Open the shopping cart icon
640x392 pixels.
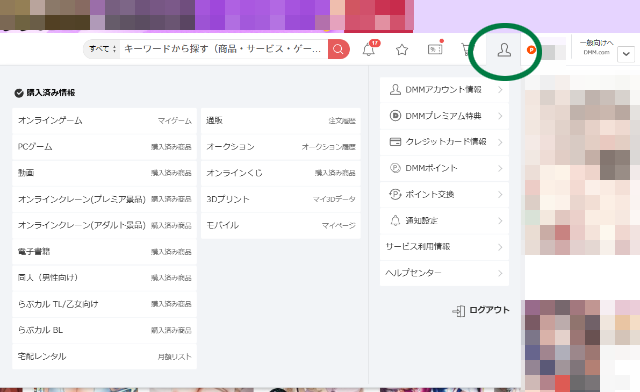pos(467,49)
